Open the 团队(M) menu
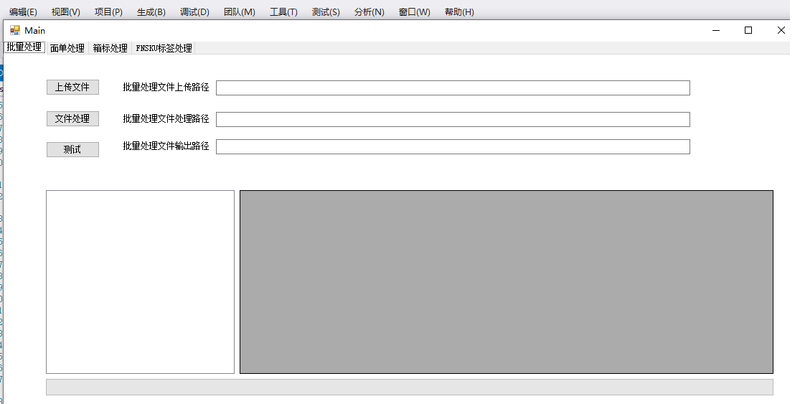The image size is (800, 404). (x=239, y=12)
